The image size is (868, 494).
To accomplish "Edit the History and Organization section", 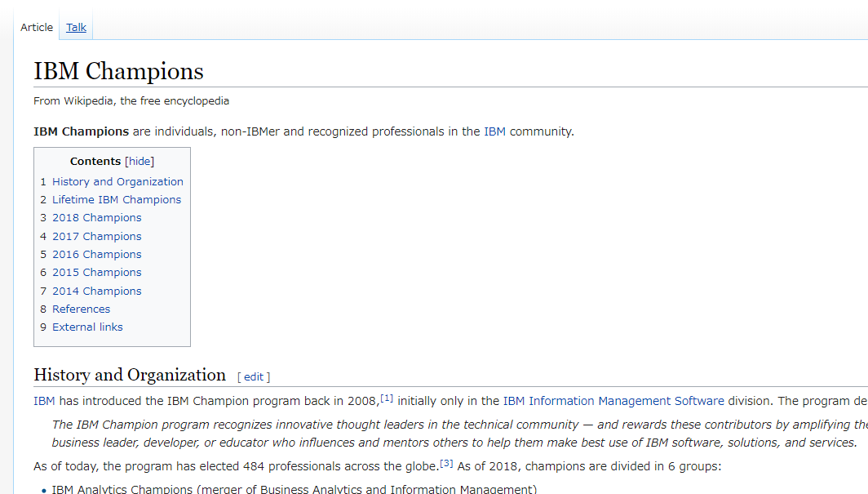I will [x=254, y=377].
